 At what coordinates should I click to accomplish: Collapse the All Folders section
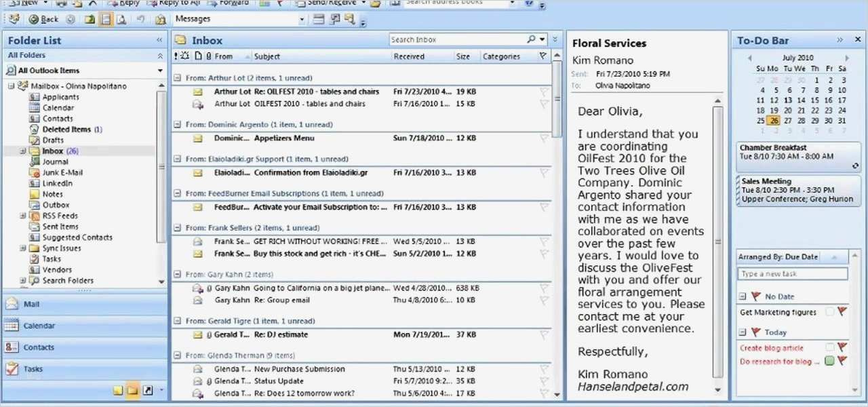point(160,56)
